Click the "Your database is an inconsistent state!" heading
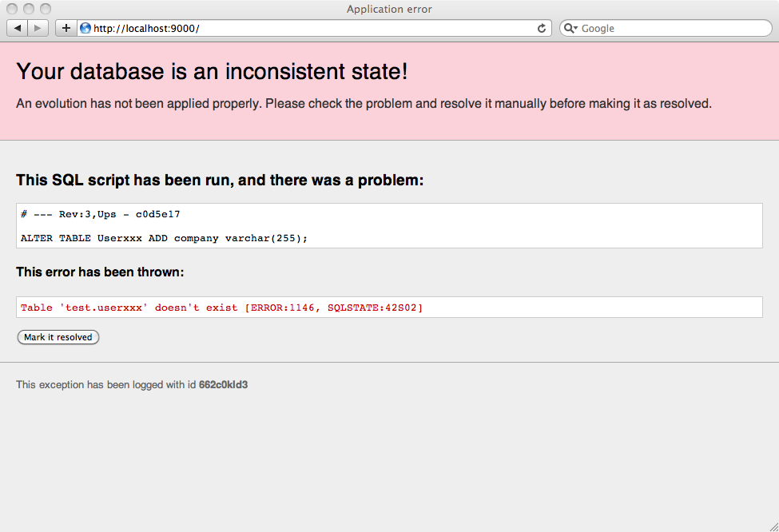779x532 pixels. point(212,71)
